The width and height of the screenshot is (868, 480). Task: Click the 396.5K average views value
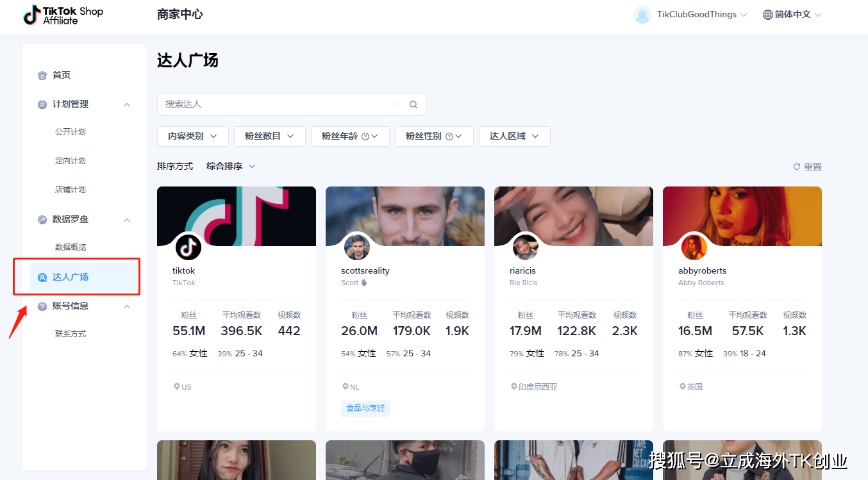pyautogui.click(x=242, y=331)
